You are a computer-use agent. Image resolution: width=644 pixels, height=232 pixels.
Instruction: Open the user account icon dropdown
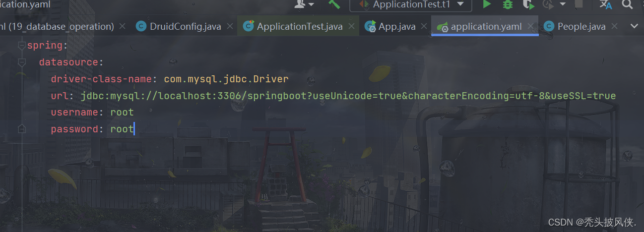pos(304,4)
